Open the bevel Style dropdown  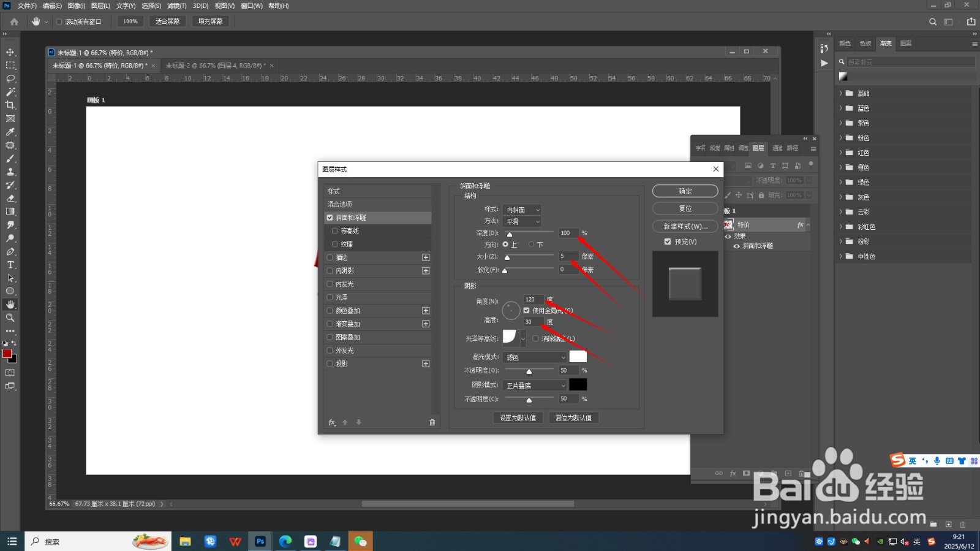click(522, 210)
